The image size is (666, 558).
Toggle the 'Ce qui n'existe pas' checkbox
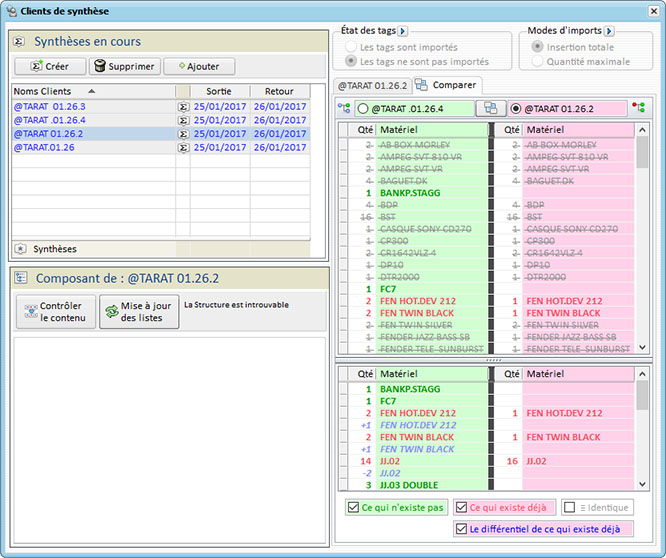tap(354, 508)
